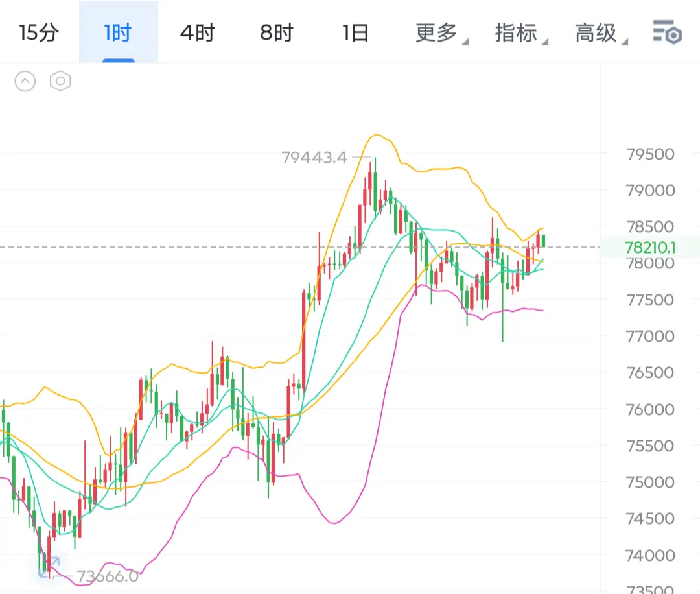
Task: Click the 77000 price axis label
Action: point(650,337)
